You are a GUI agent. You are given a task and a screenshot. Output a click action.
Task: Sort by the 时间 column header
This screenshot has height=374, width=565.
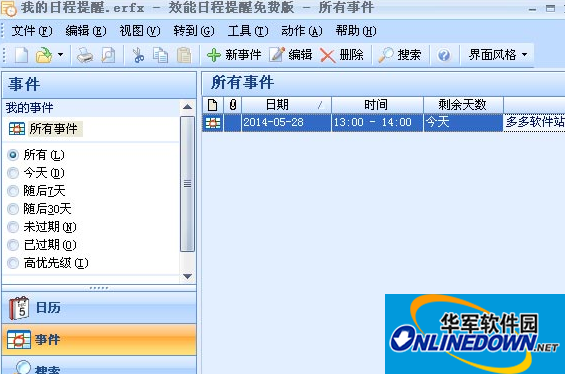click(377, 105)
